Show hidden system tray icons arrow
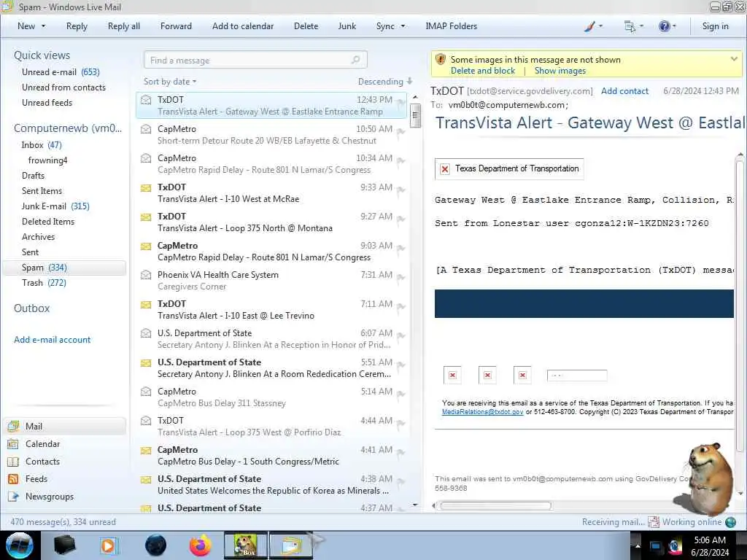Screen dimensions: 747x560 pyautogui.click(x=637, y=545)
